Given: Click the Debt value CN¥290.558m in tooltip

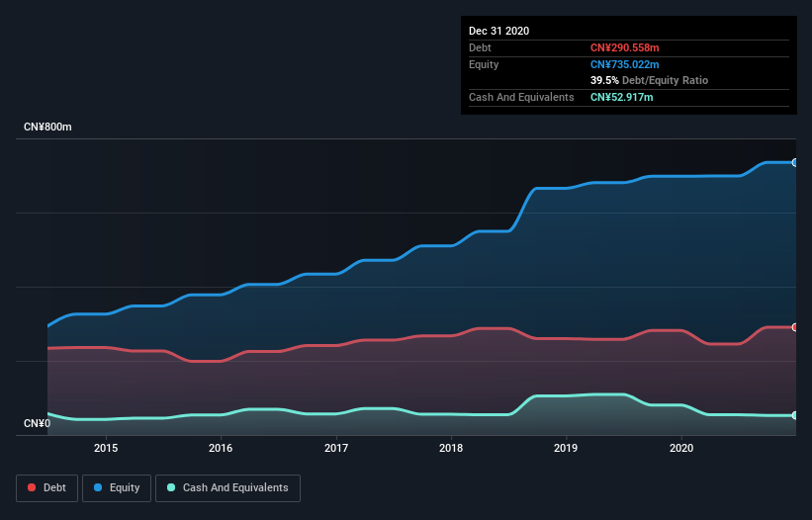Looking at the screenshot, I should (x=624, y=47).
